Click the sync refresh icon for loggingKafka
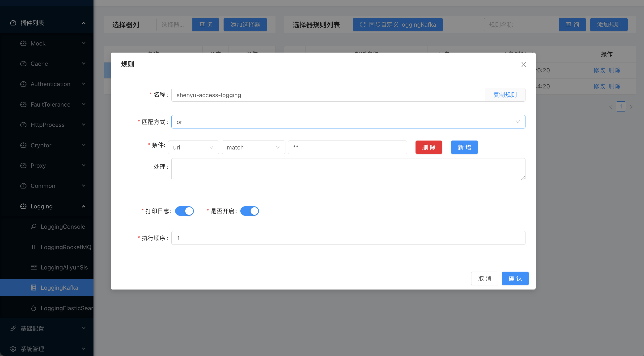Image resolution: width=644 pixels, height=356 pixels. (363, 25)
